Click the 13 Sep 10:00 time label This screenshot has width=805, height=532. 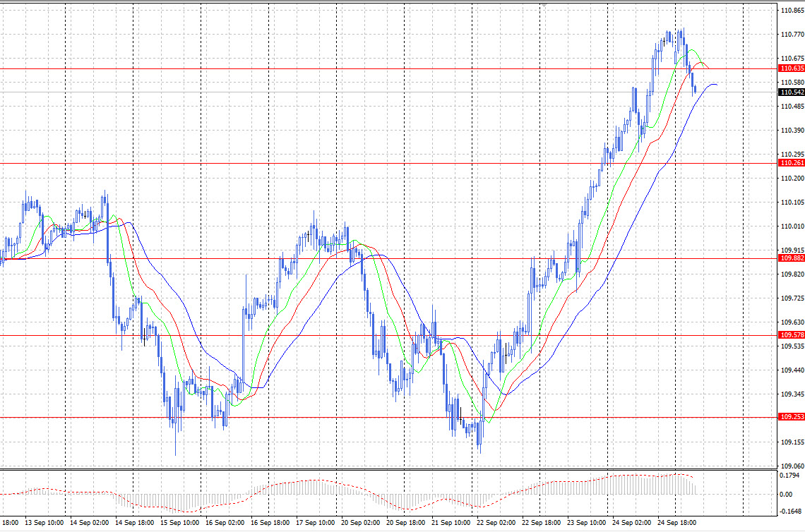click(44, 522)
